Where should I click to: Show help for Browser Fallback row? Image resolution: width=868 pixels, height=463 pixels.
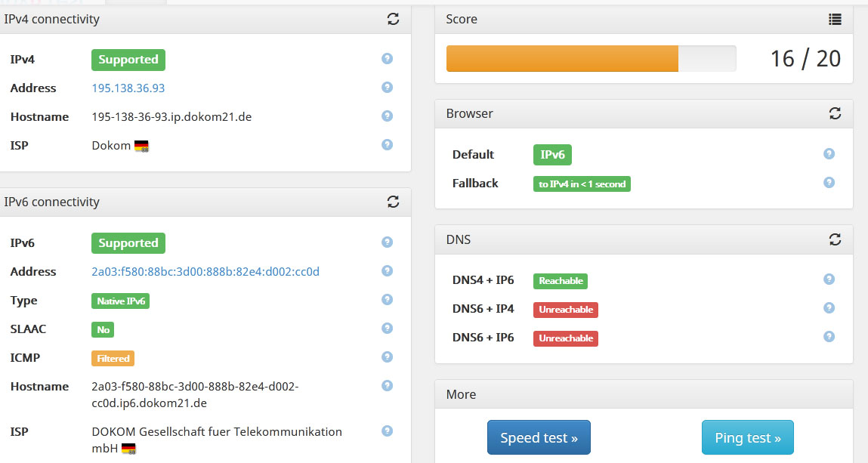(x=829, y=183)
